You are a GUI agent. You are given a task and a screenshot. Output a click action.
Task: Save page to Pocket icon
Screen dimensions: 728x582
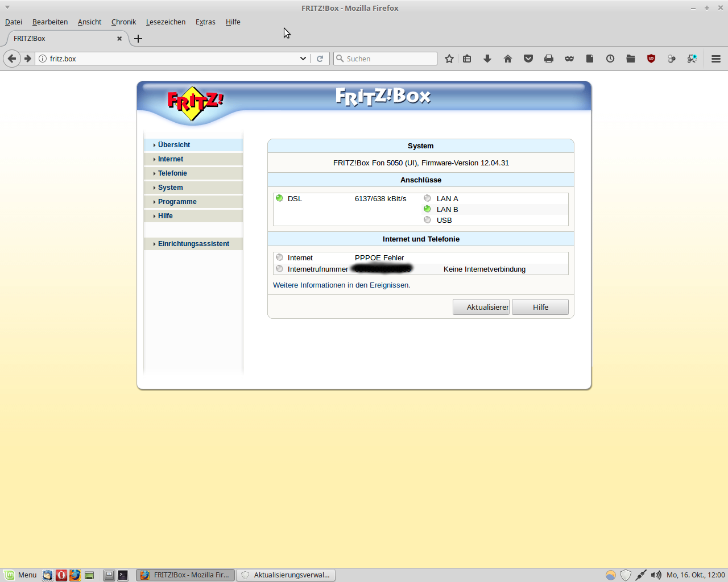coord(528,59)
